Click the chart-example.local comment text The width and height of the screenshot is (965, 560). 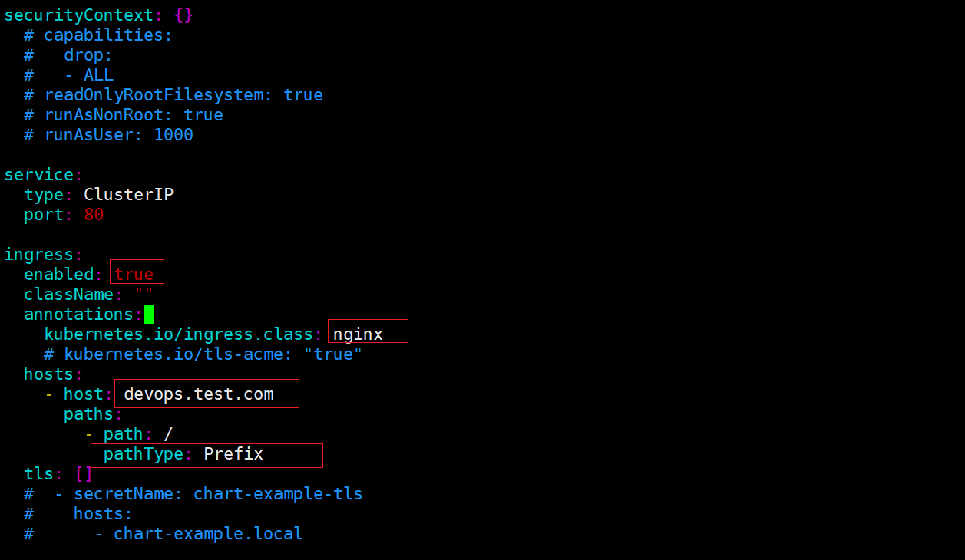click(208, 533)
